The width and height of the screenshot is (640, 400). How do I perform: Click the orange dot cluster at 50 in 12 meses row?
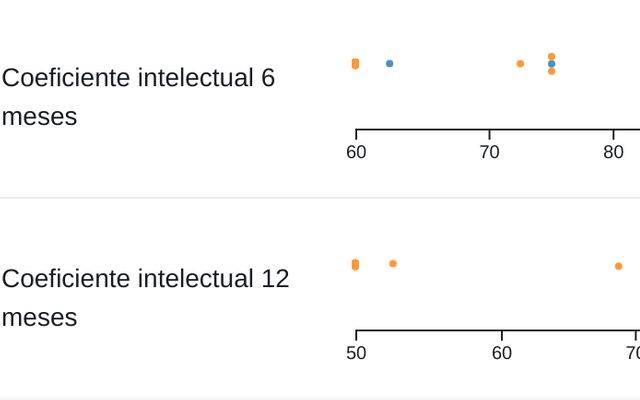point(355,264)
